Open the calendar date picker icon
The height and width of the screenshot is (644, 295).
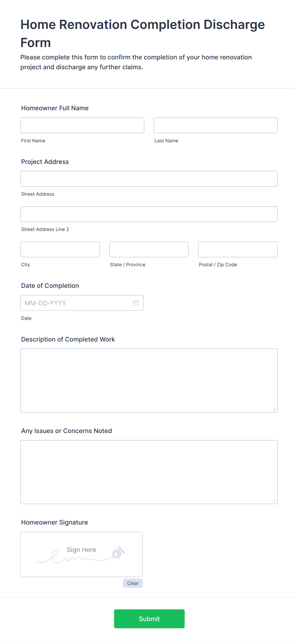(136, 303)
